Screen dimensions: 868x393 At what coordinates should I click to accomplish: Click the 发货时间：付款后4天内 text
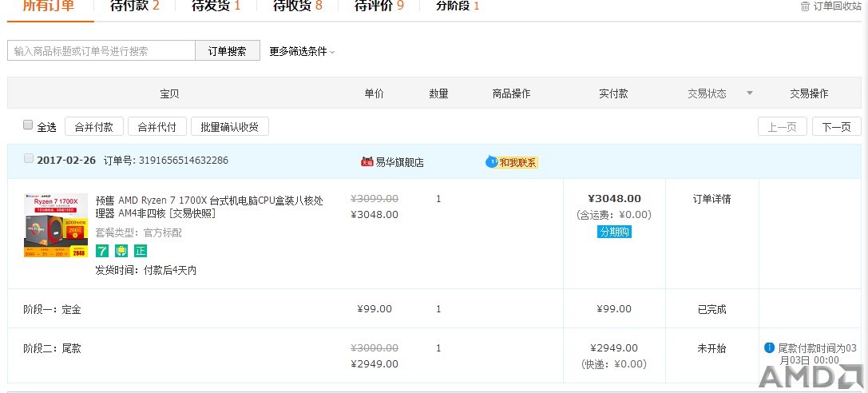click(x=146, y=271)
